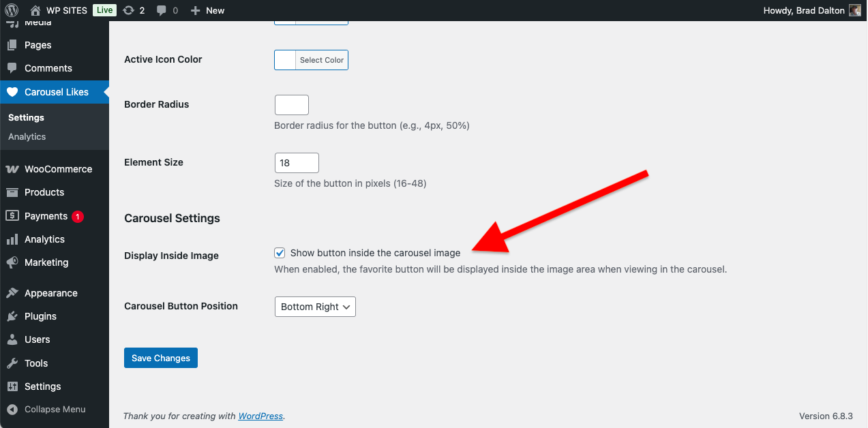Viewport: 868px width, 428px height.
Task: Click the Element Size input field
Action: [x=297, y=163]
